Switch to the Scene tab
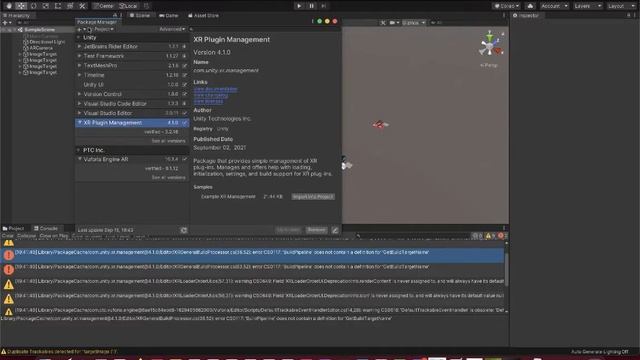This screenshot has width=640, height=360. coord(140,15)
